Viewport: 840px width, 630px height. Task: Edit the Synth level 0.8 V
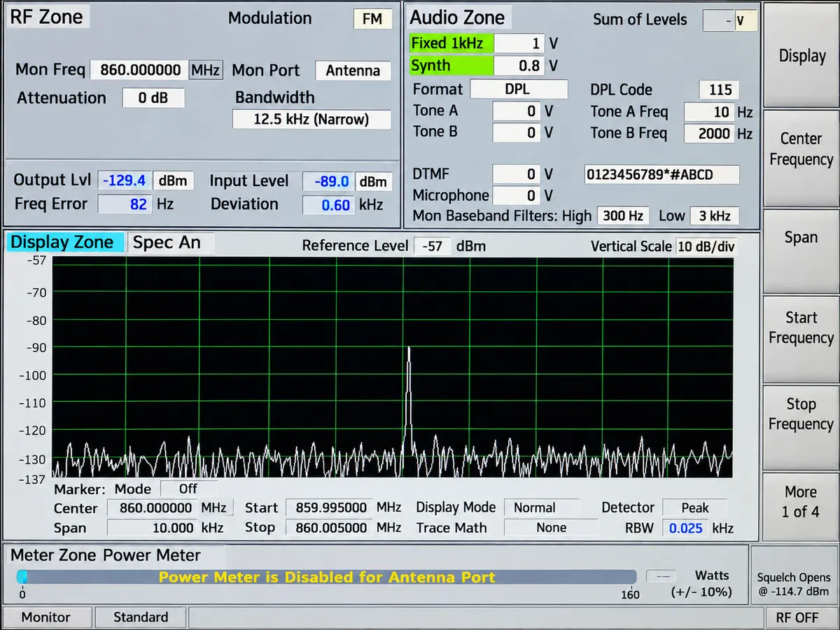point(519,66)
